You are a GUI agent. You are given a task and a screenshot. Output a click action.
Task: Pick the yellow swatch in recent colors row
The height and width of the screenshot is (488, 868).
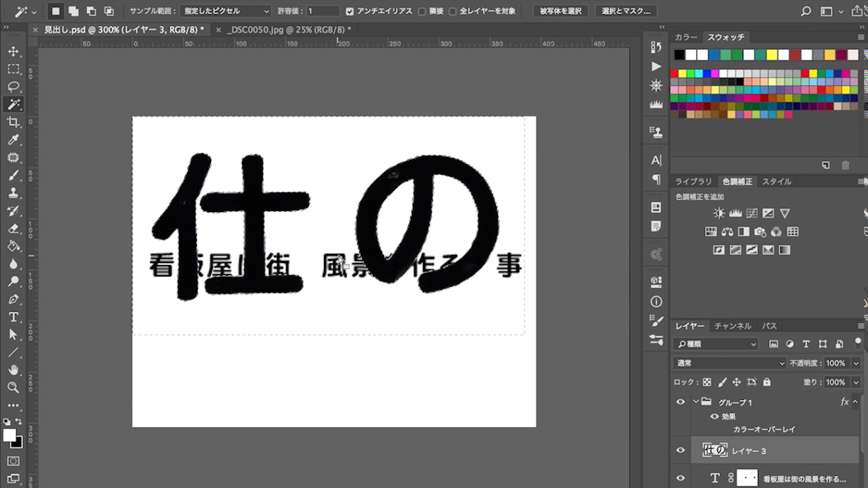(x=772, y=55)
